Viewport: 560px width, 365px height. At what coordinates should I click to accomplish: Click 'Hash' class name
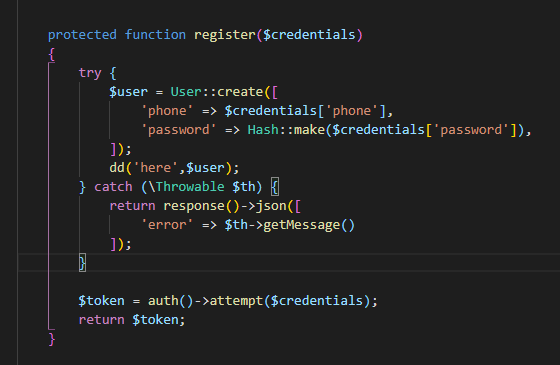tap(263, 130)
